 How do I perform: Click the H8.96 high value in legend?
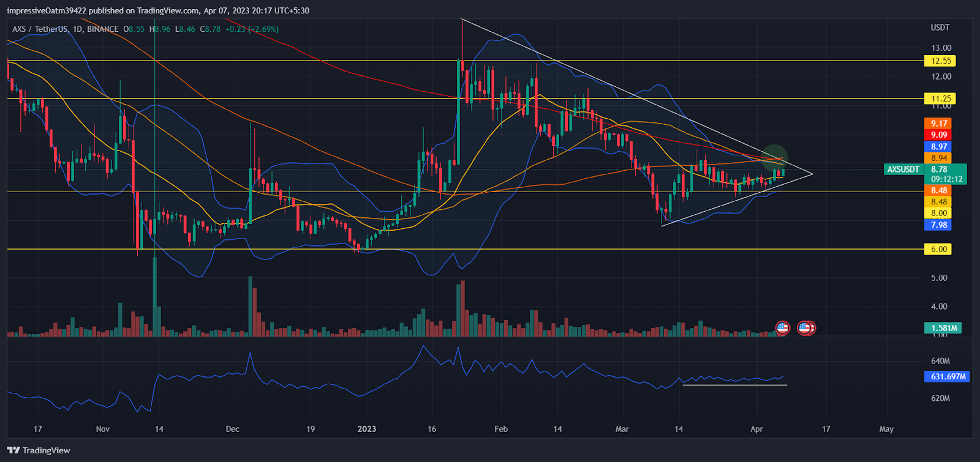160,29
